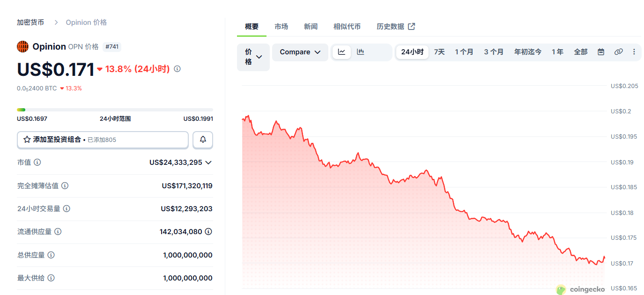Click the Opinion 价格 breadcrumb text
This screenshot has width=644, height=295.
pos(86,22)
